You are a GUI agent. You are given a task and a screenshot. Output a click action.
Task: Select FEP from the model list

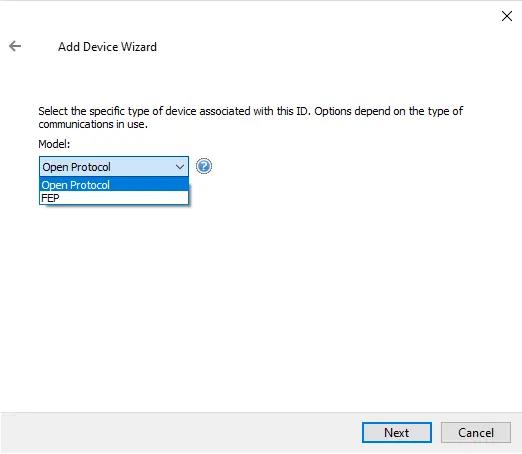pos(114,198)
